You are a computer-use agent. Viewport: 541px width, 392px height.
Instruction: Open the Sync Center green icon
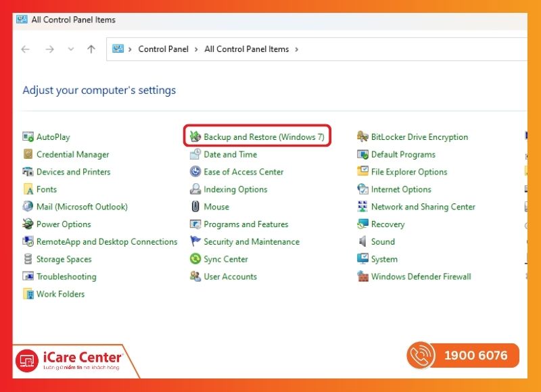[195, 260]
